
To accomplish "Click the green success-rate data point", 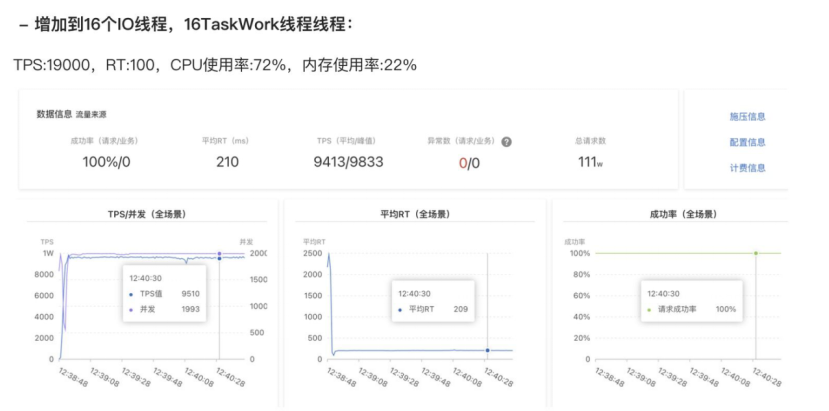I will (x=756, y=253).
